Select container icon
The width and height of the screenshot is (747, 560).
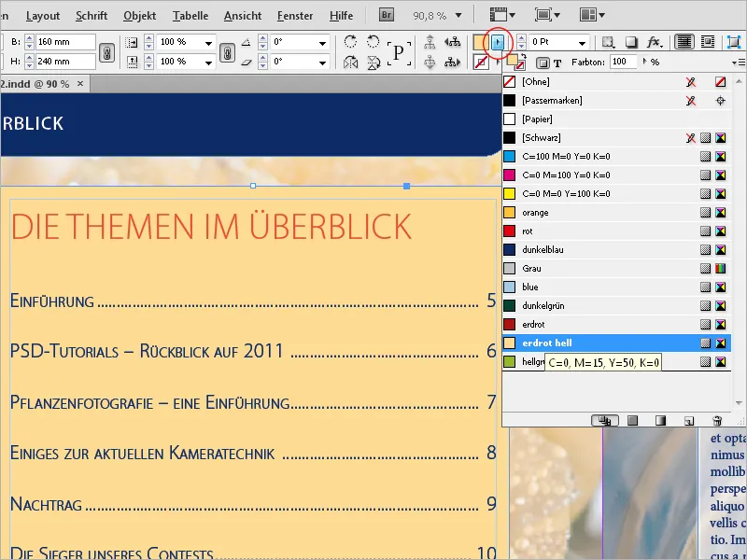point(430,42)
